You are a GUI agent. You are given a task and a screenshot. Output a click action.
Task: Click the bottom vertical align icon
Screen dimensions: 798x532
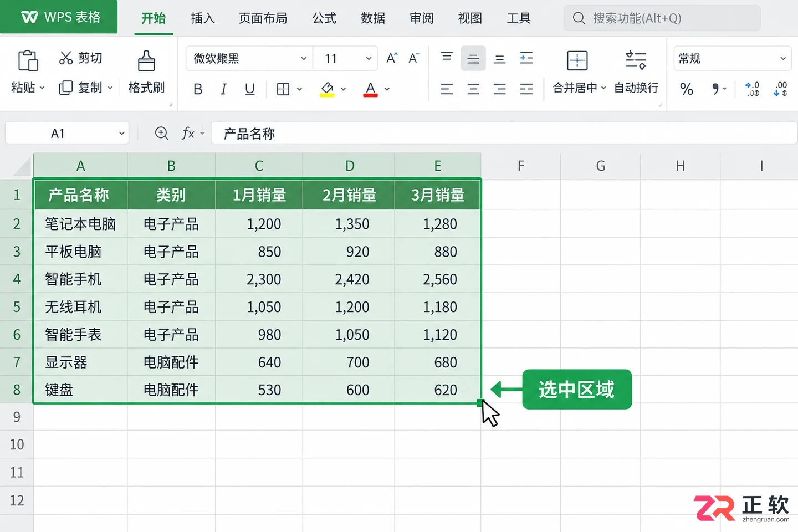tap(500, 59)
